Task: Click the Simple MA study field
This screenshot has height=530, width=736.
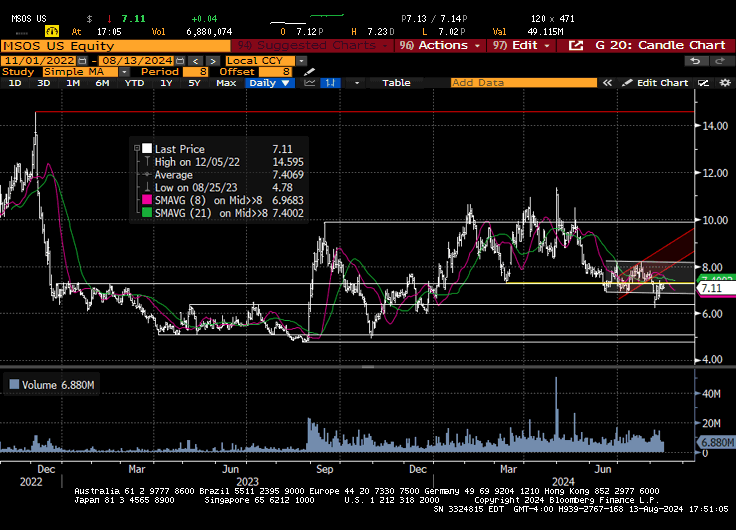Action: 80,72
